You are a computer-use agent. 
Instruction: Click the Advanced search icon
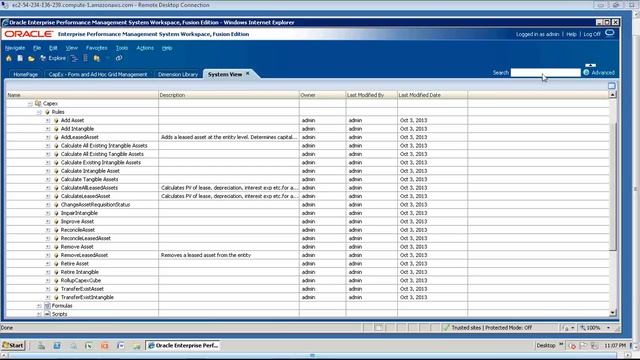coord(587,73)
